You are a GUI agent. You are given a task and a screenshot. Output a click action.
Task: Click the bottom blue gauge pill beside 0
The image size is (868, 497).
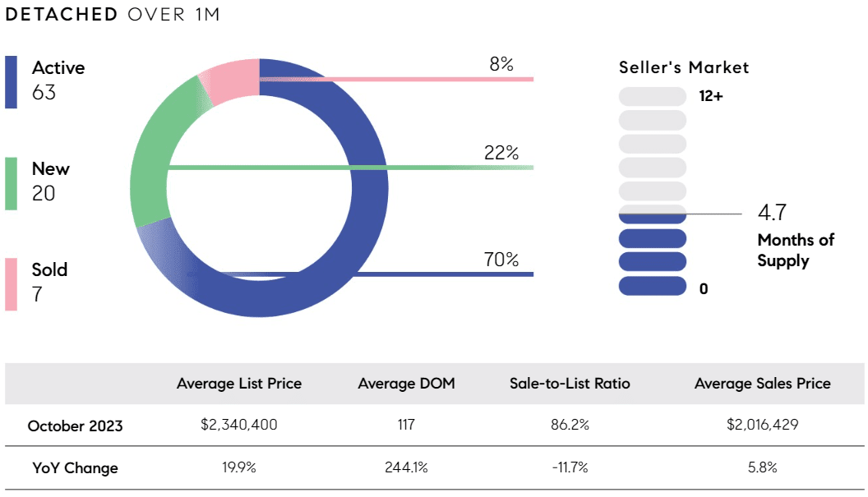(x=653, y=286)
